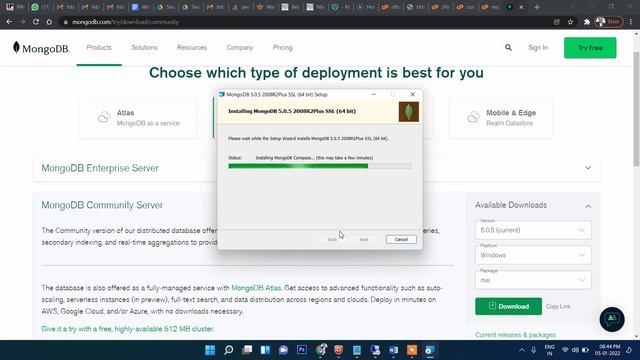Open Chrome three-dot menu
The image size is (640, 360).
coord(631,22)
